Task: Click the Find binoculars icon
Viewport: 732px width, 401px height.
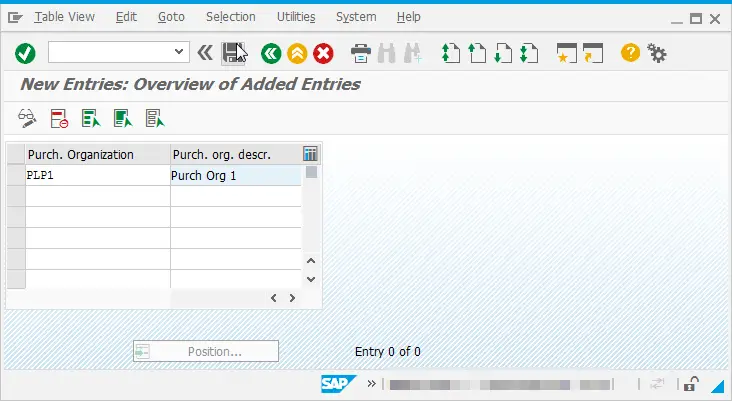Action: tap(387, 53)
